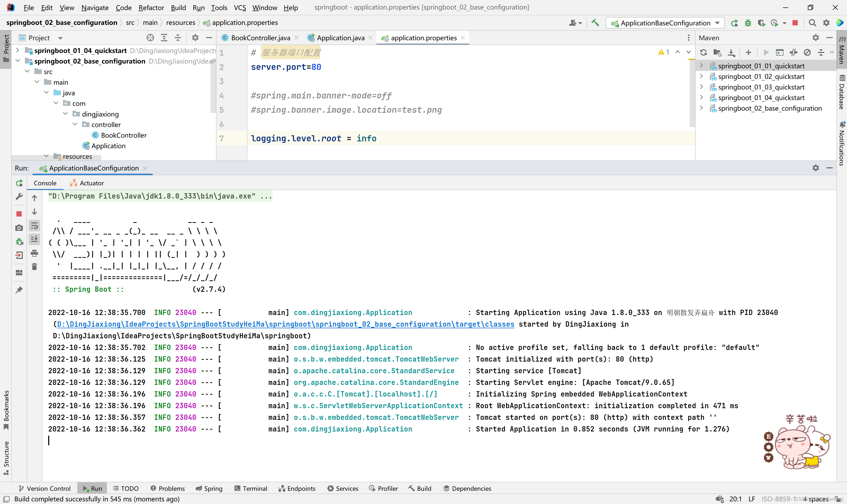Click warning indicator in editor
Viewport: 847px width, 504px height.
(x=664, y=52)
